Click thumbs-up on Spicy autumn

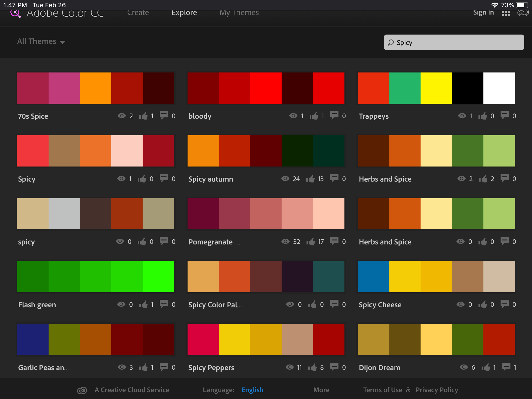point(310,179)
